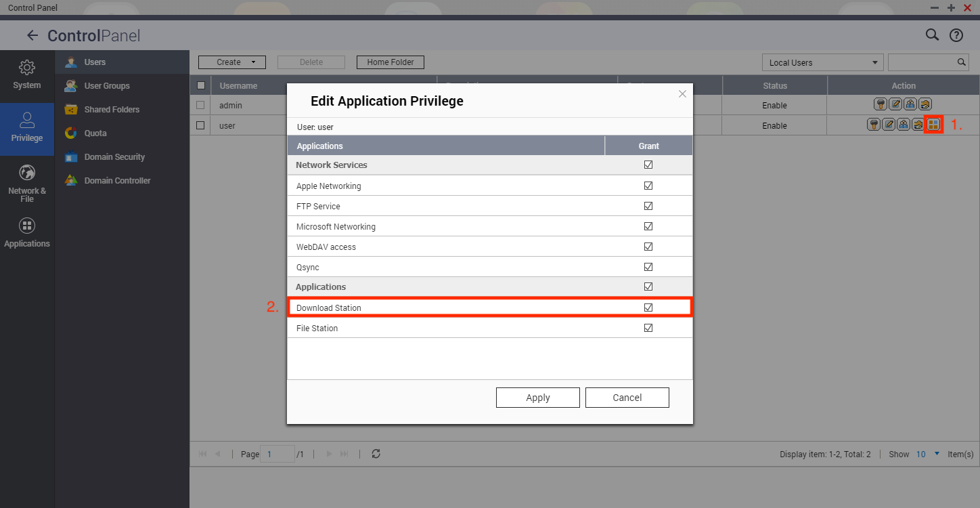Viewport: 980px width, 508px height.
Task: Open the Applications section in the sidebar
Action: point(27,234)
